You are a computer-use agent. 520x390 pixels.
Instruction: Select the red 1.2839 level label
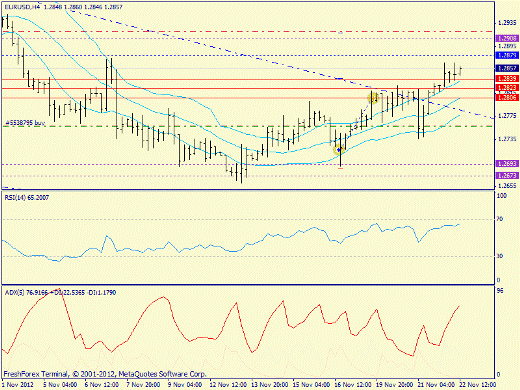click(507, 79)
